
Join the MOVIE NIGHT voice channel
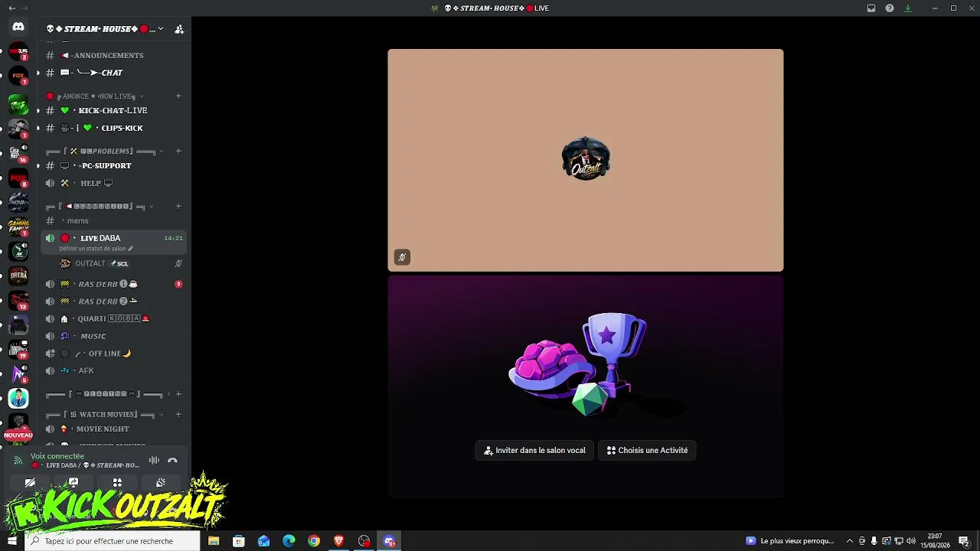coord(114,429)
